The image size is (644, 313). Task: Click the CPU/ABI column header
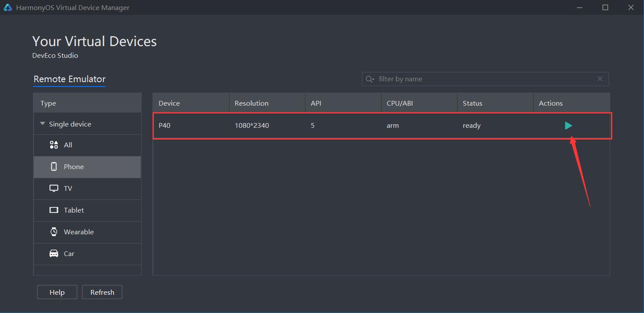click(x=419, y=103)
